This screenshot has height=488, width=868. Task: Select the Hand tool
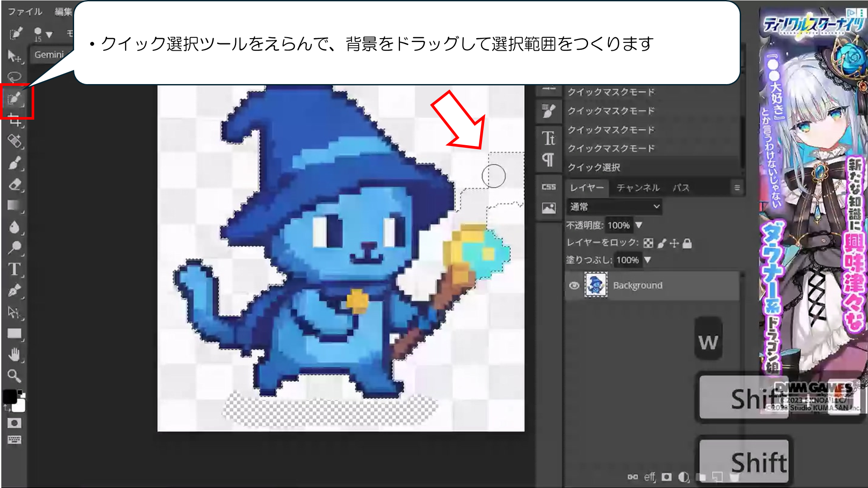tap(14, 355)
